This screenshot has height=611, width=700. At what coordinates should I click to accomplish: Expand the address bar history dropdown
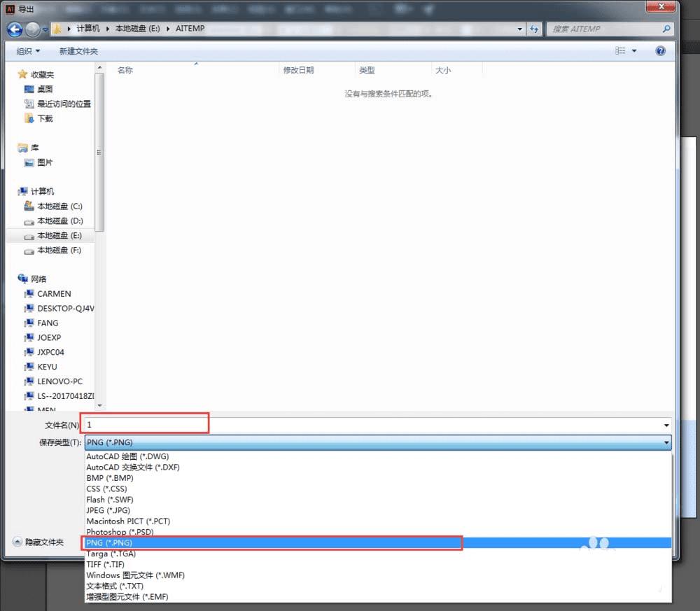(519, 29)
